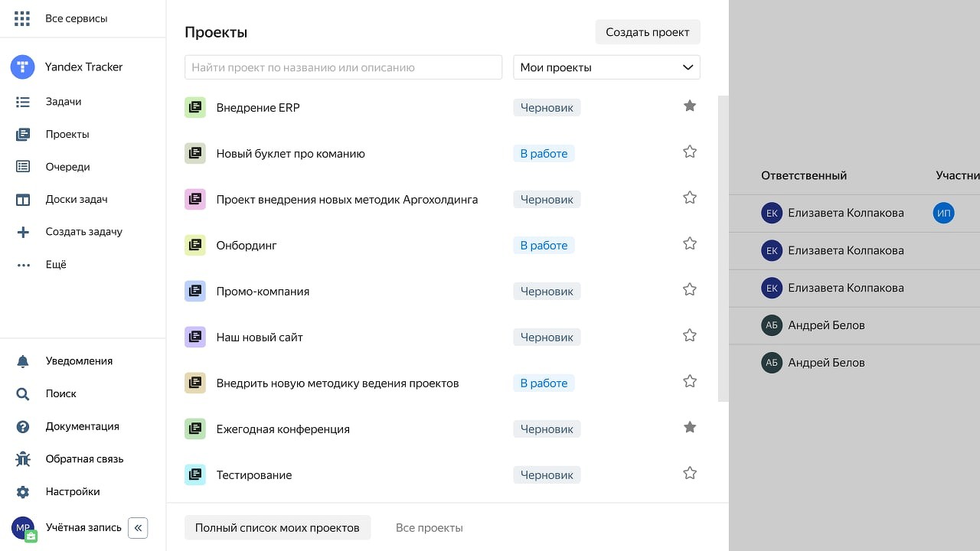Click the Yandex Tracker logo icon
This screenshot has height=551, width=980.
coord(23,67)
